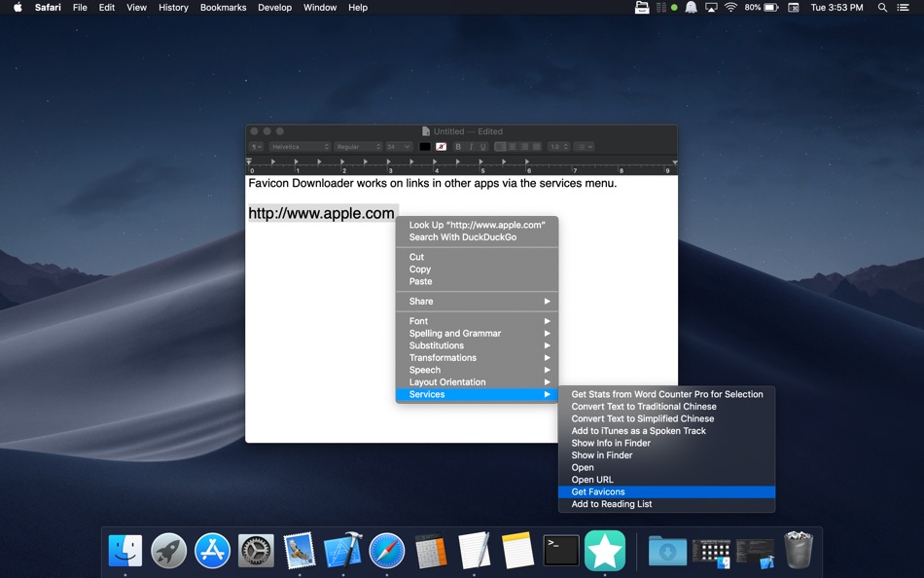Viewport: 924px width, 578px height.
Task: Click the file drawer icon in menu bar
Action: pos(642,7)
